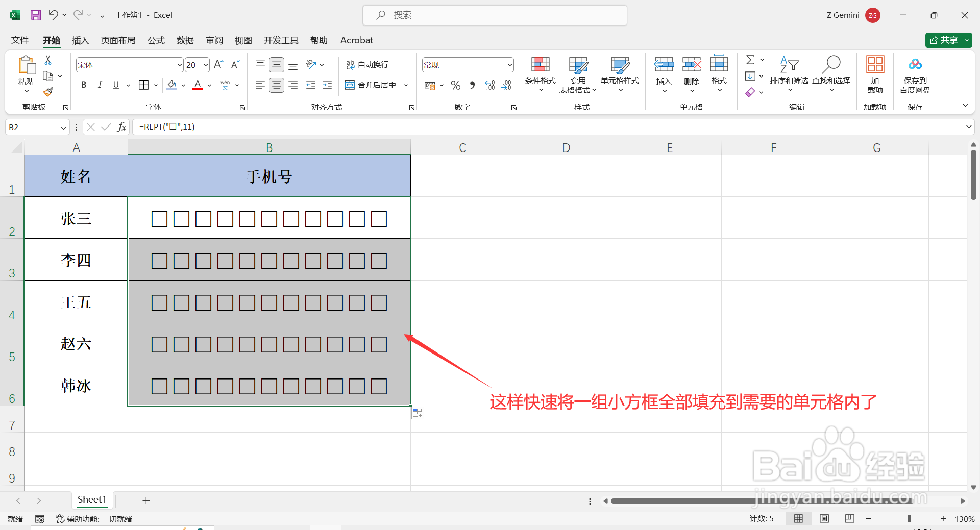Image resolution: width=980 pixels, height=530 pixels.
Task: Open the Acrobat ribbon tab
Action: coord(356,40)
